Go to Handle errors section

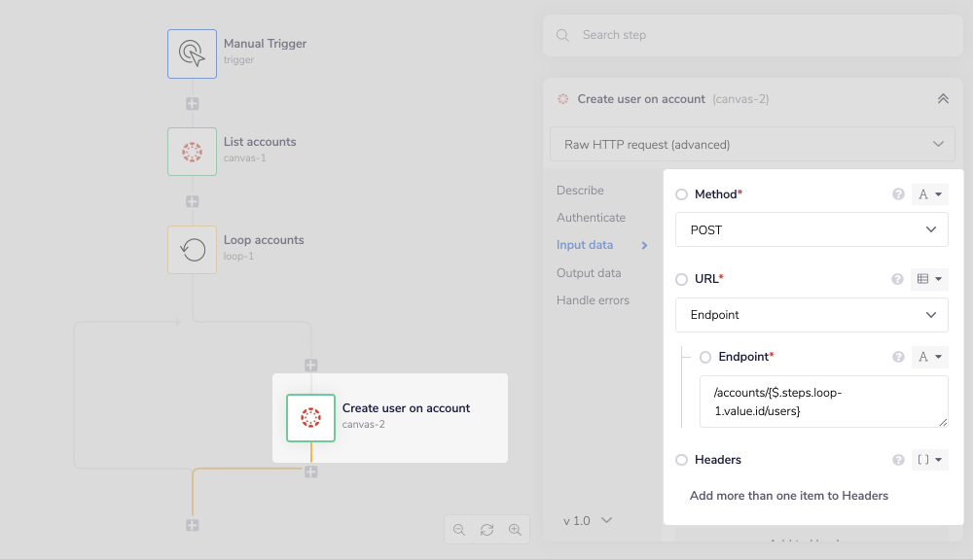593,300
